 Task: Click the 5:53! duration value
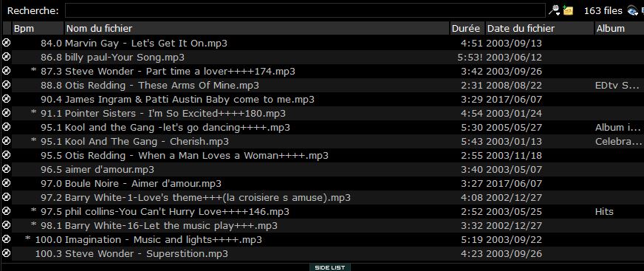point(470,57)
